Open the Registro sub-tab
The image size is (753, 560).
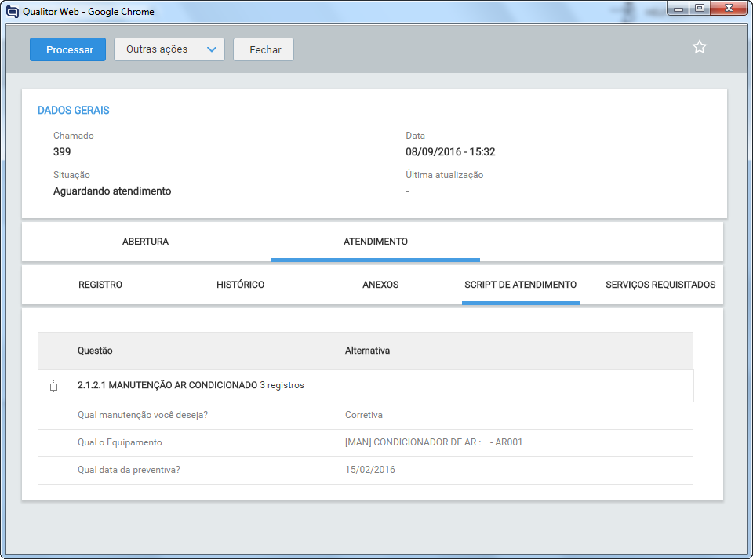click(x=100, y=285)
